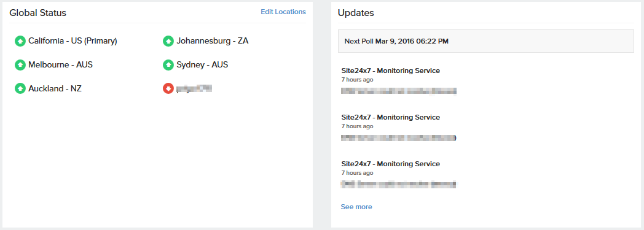Click the green up icon beside Johannesburg
The height and width of the screenshot is (230, 644).
coord(168,41)
